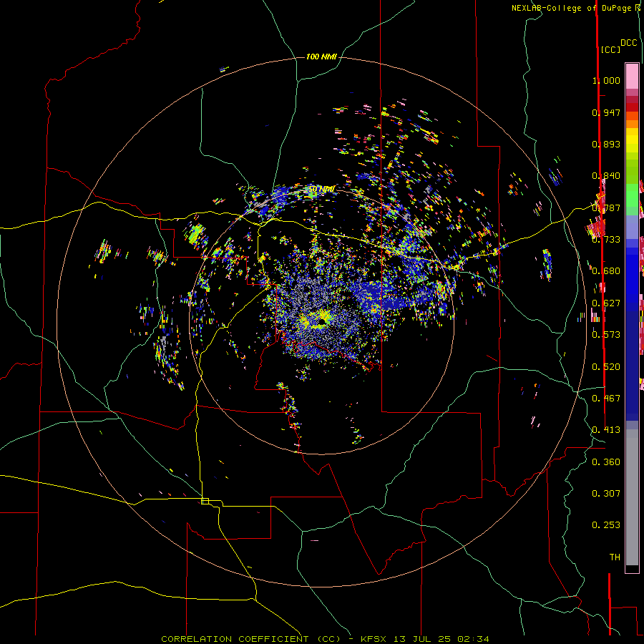Viewport: 644px width, 644px height.
Task: Click the 0.413 scale value
Action: tap(606, 429)
